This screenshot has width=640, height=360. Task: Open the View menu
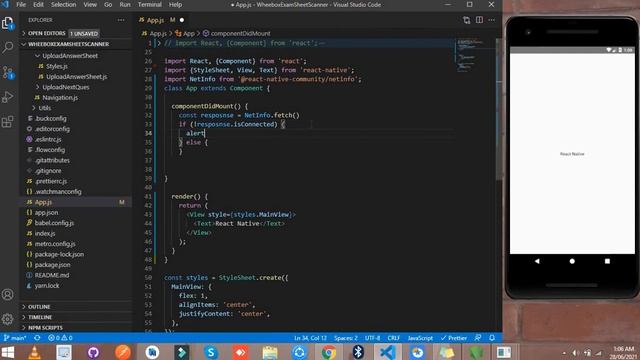coord(90,4)
